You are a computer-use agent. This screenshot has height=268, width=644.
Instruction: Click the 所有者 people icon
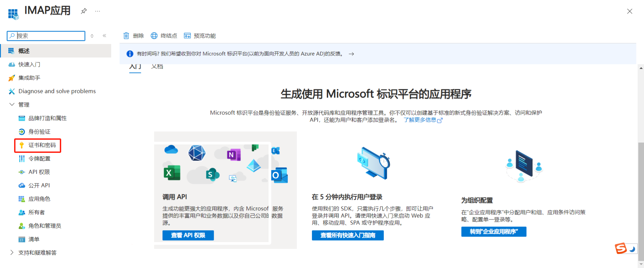22,212
